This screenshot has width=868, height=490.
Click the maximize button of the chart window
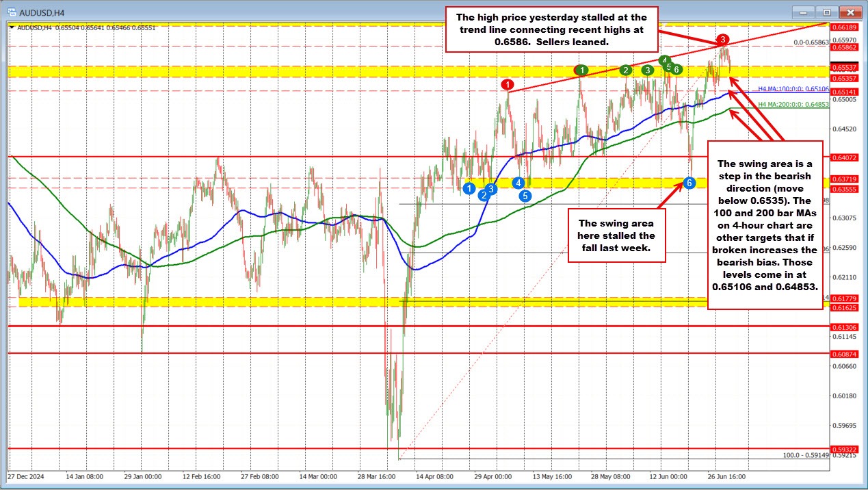coord(826,12)
